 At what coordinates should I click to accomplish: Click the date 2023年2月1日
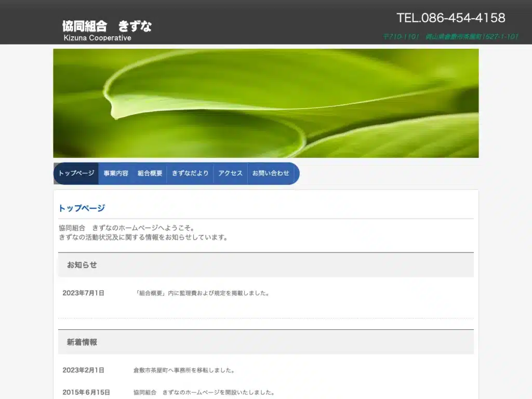coord(84,370)
